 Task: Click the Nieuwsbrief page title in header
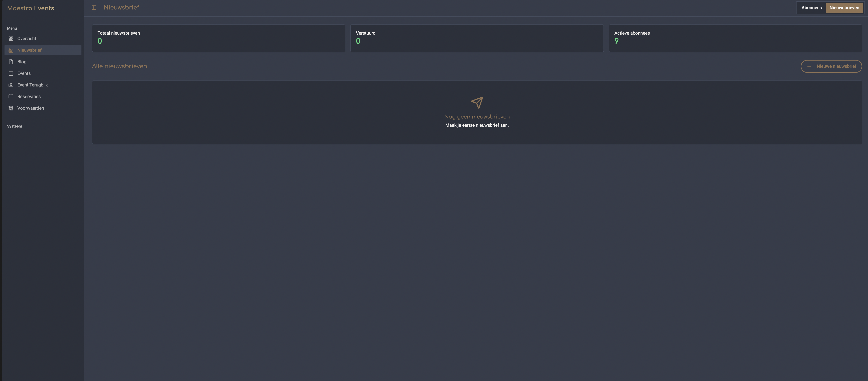click(x=121, y=8)
